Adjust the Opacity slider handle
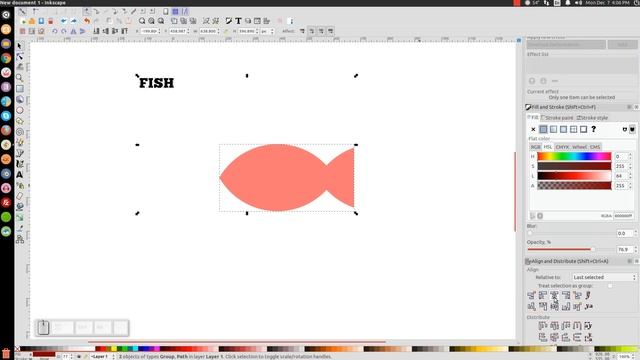The width and height of the screenshot is (640, 360). 593,249
